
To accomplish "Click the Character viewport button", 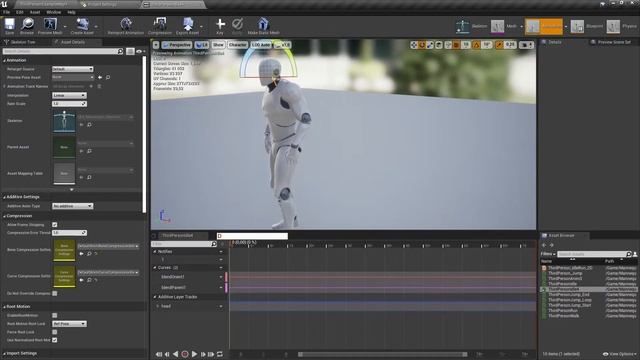I will coord(238,45).
